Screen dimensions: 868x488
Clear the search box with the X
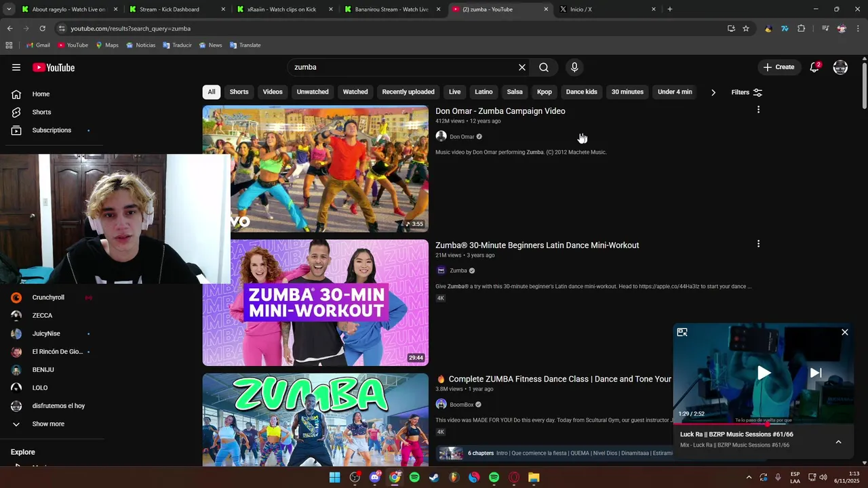[x=522, y=67]
